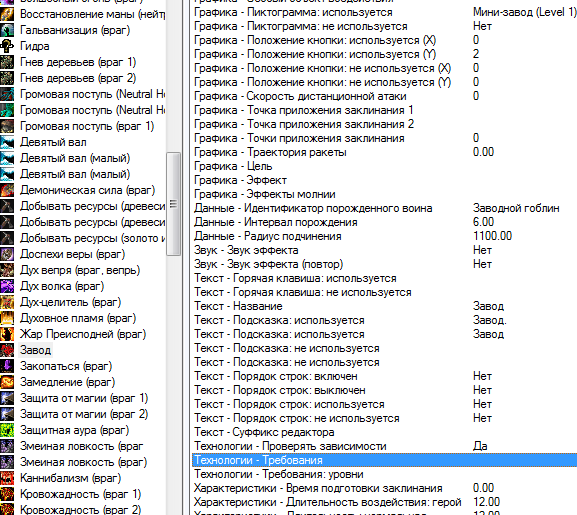Click the Дух вепря icon
The image size is (577, 515).
pos(7,270)
